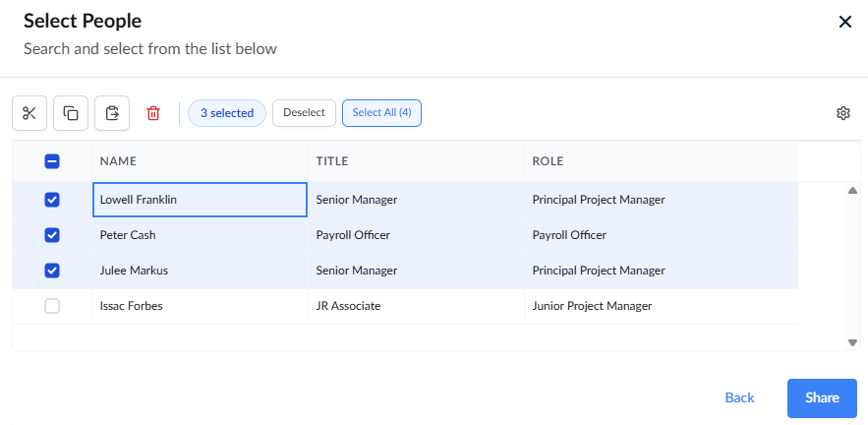Select the Issac Forbes name cell
Screen dimensions: 868x425
point(200,306)
